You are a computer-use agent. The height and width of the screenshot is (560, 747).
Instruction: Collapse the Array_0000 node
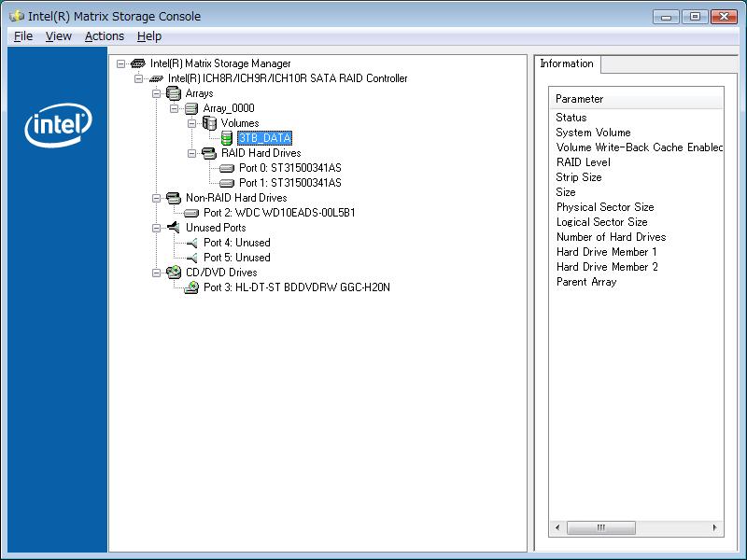(x=175, y=108)
